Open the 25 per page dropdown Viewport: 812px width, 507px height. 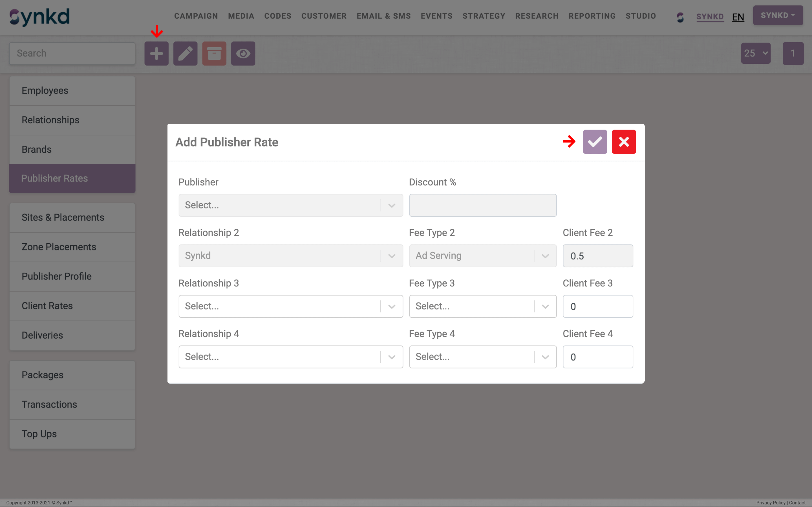(755, 53)
